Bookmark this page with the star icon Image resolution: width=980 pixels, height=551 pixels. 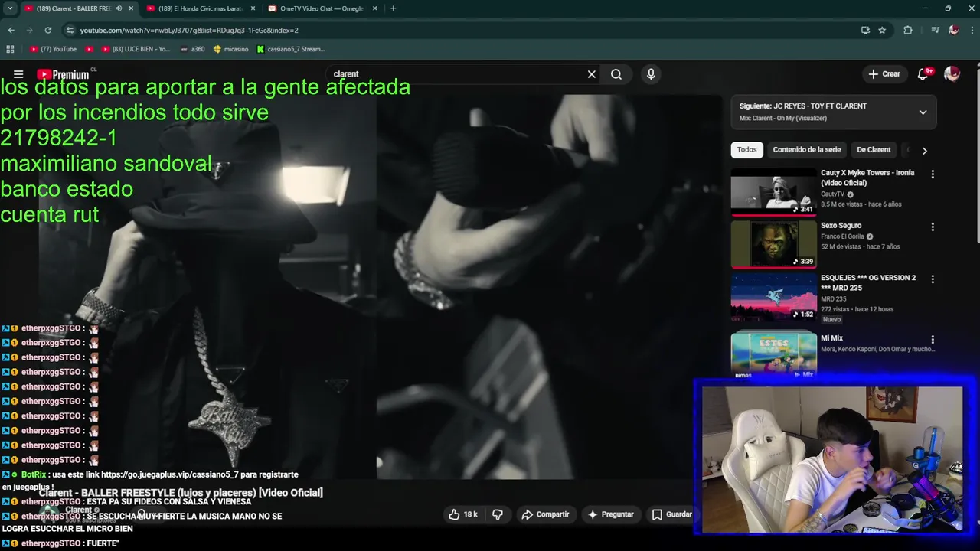[x=882, y=30]
